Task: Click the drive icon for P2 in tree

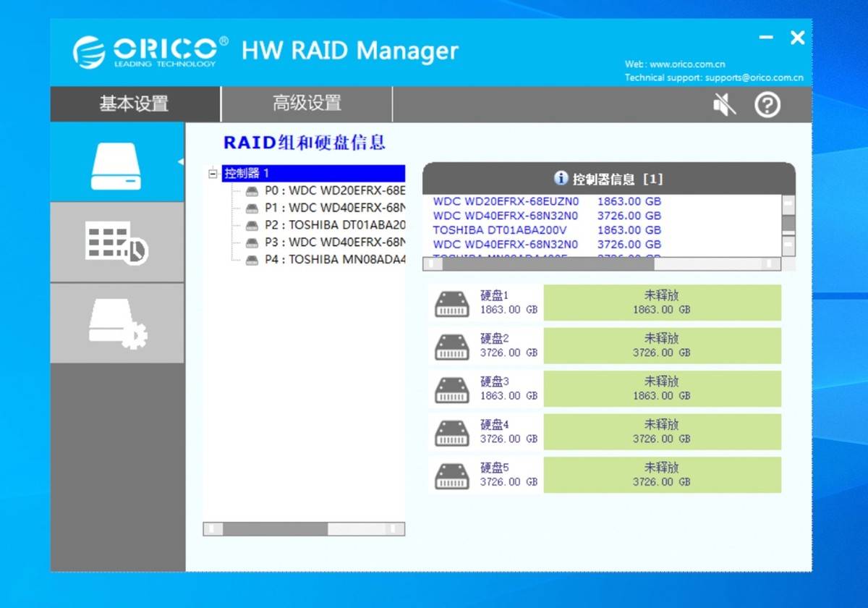Action: (x=252, y=226)
